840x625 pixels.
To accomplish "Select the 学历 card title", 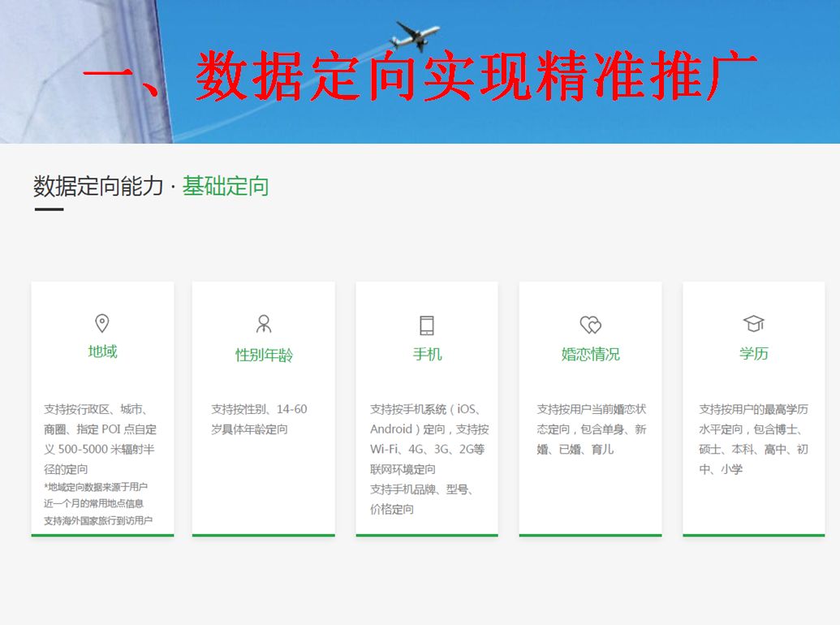I will click(754, 353).
